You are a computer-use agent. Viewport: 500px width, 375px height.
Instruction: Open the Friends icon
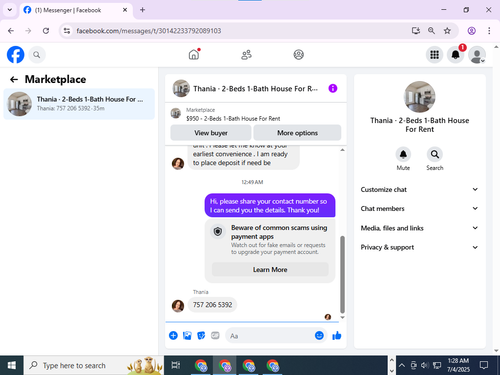[x=246, y=55]
